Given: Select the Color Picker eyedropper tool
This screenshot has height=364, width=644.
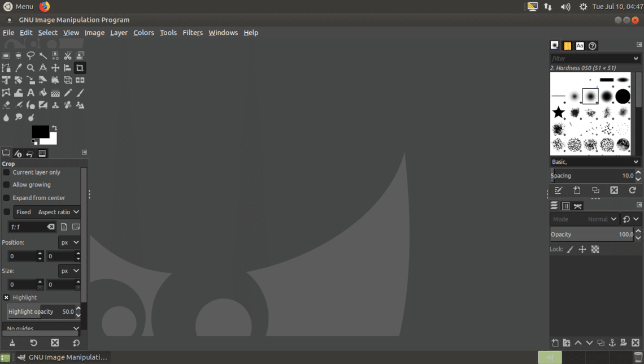Looking at the screenshot, I should point(18,68).
